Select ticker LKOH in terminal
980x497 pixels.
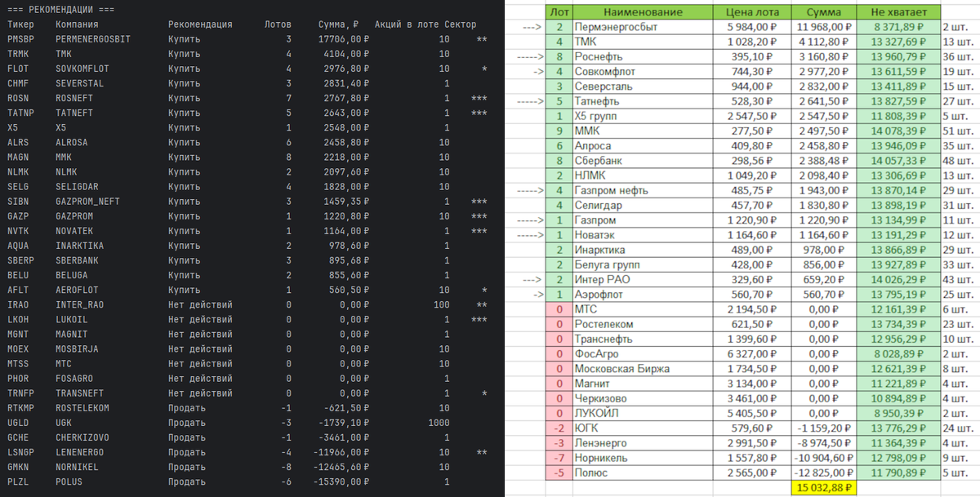point(18,319)
